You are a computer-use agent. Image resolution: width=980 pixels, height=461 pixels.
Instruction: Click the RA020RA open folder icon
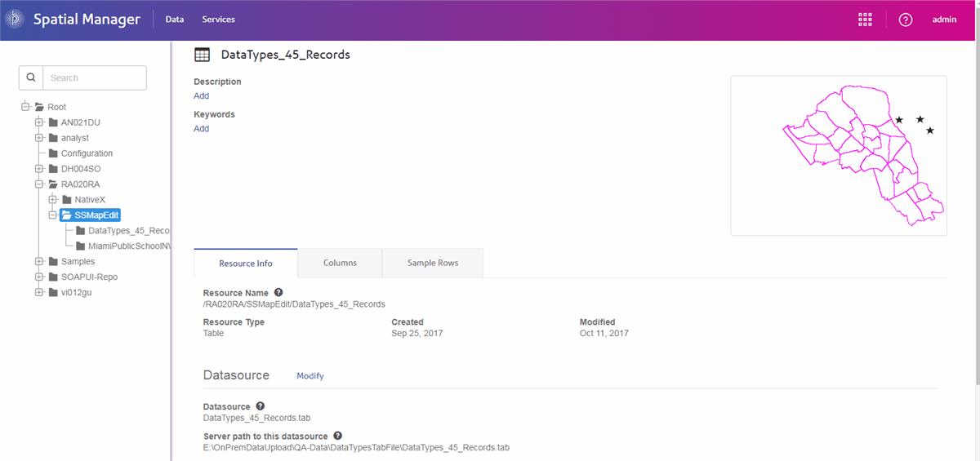pyautogui.click(x=53, y=184)
